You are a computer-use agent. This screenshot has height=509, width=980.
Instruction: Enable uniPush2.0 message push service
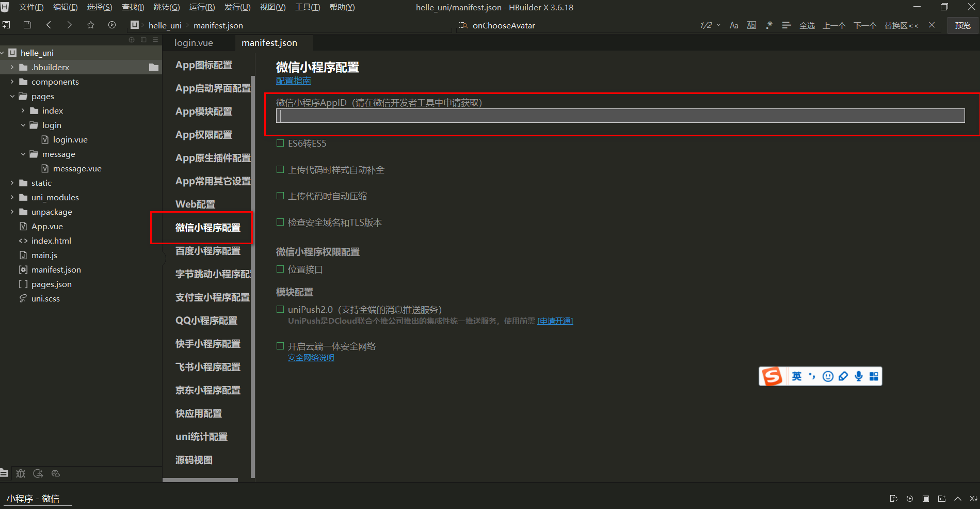[280, 309]
